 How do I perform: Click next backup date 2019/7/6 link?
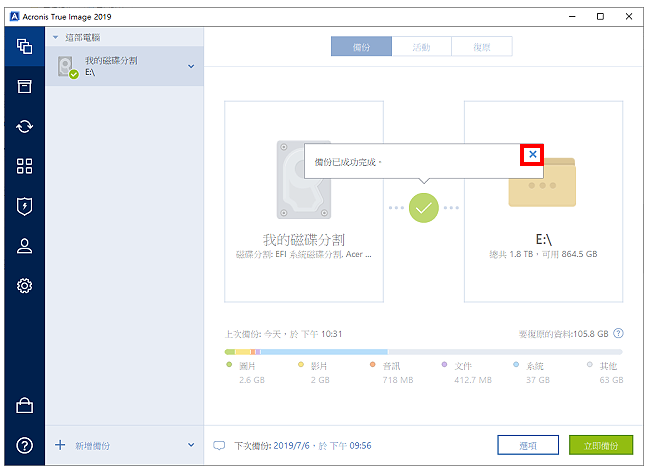click(291, 446)
